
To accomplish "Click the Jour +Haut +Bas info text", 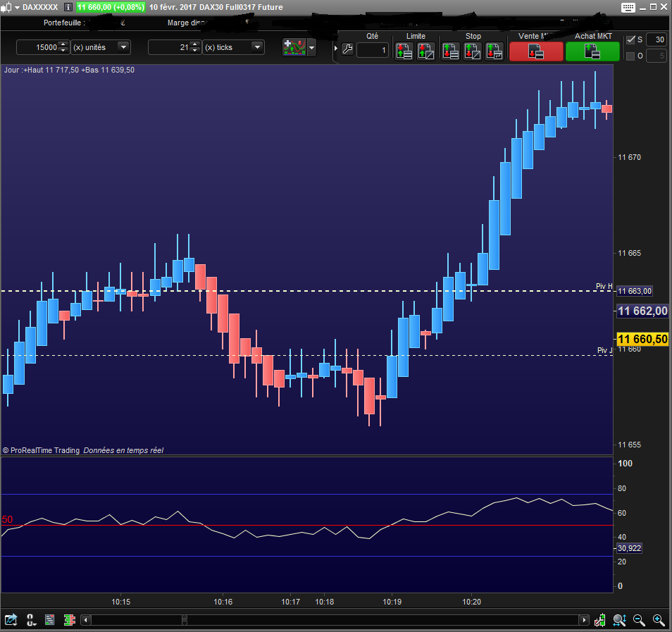I will click(x=70, y=70).
